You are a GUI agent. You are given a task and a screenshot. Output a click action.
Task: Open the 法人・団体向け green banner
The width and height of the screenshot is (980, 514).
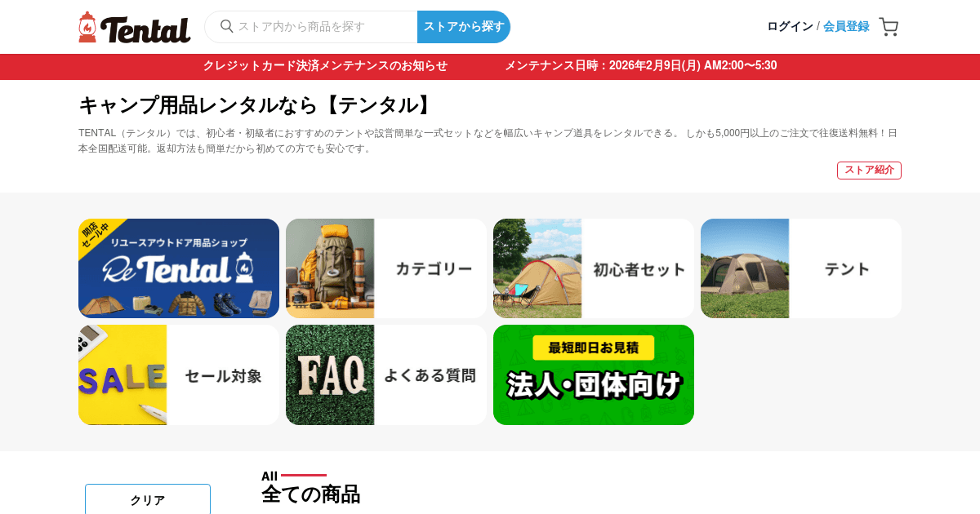[594, 375]
